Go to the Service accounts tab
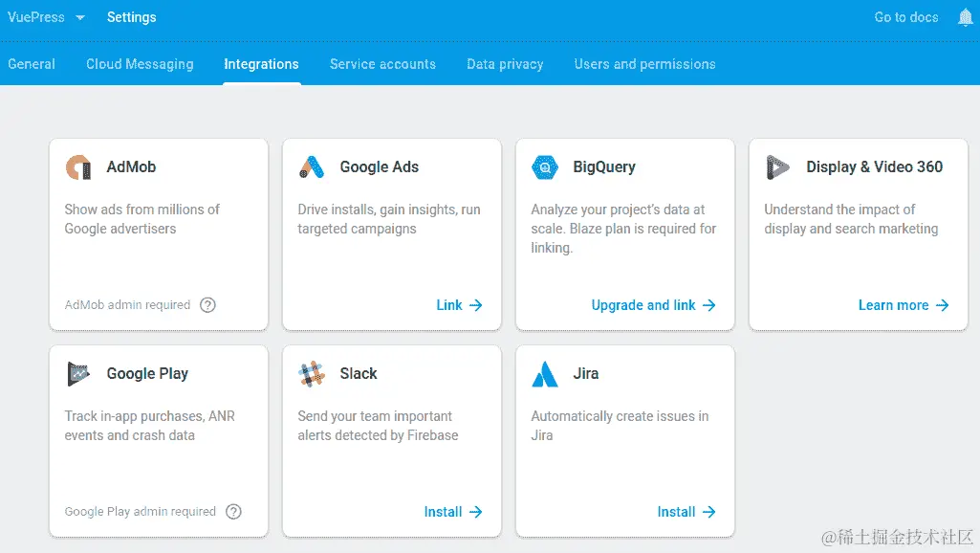The width and height of the screenshot is (980, 553). (382, 64)
